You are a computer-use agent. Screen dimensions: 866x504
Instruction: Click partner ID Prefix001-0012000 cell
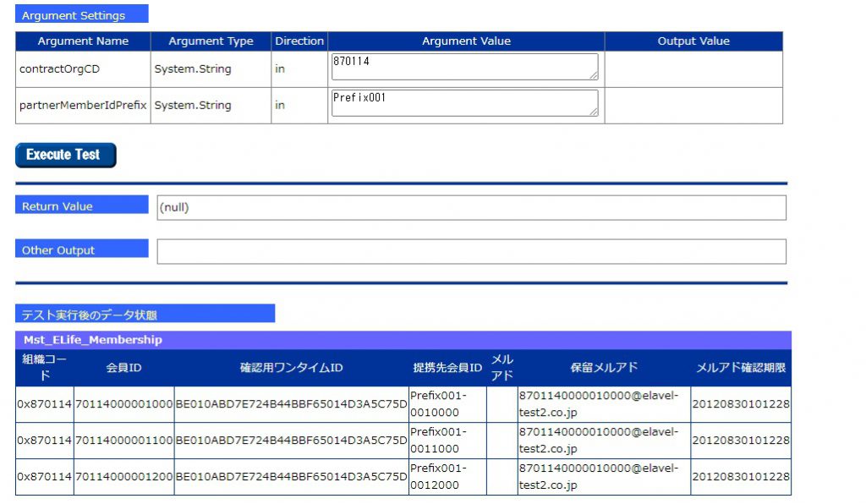click(447, 477)
